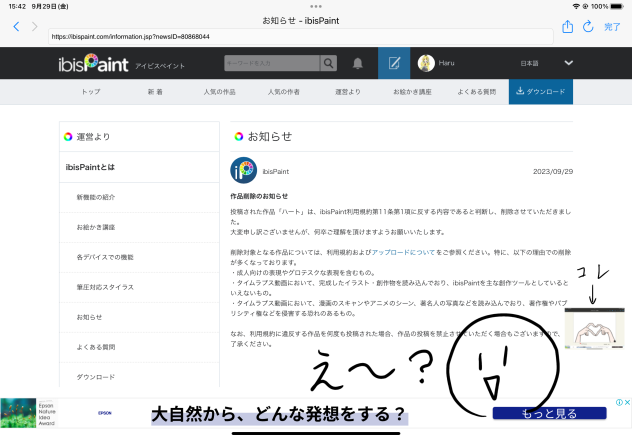
Task: Tap the pasted heart artwork thumbnail
Action: (x=594, y=328)
